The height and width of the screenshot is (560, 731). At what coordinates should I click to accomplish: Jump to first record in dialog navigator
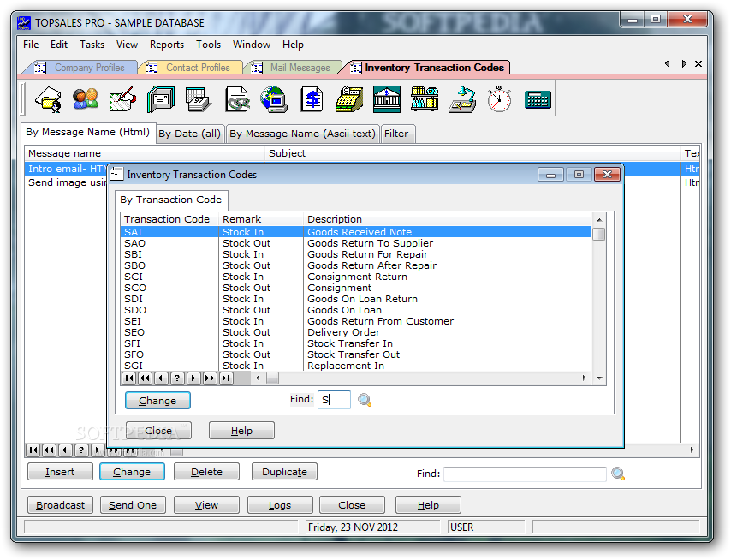tap(129, 378)
